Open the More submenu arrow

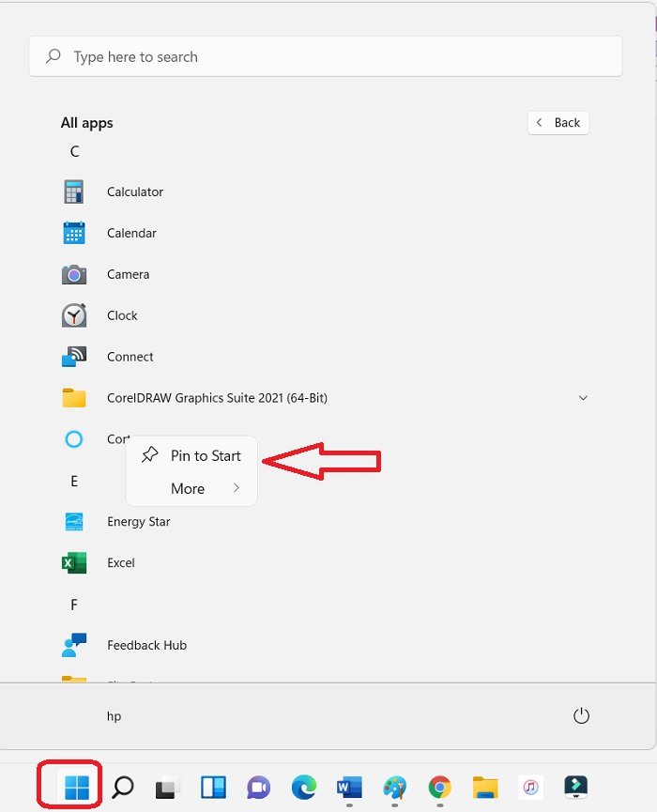[x=237, y=488]
